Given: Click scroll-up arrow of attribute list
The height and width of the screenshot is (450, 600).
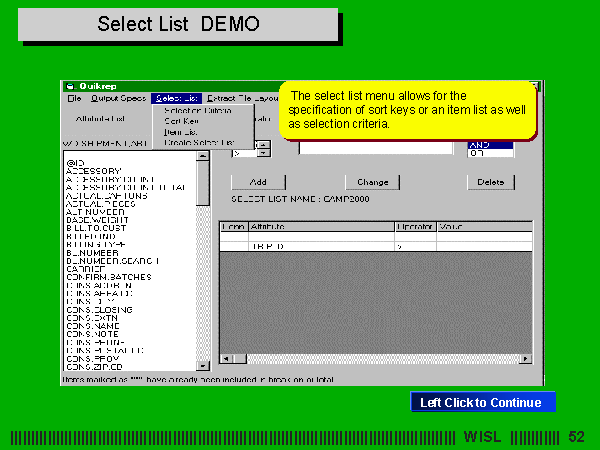Looking at the screenshot, I should (x=203, y=158).
